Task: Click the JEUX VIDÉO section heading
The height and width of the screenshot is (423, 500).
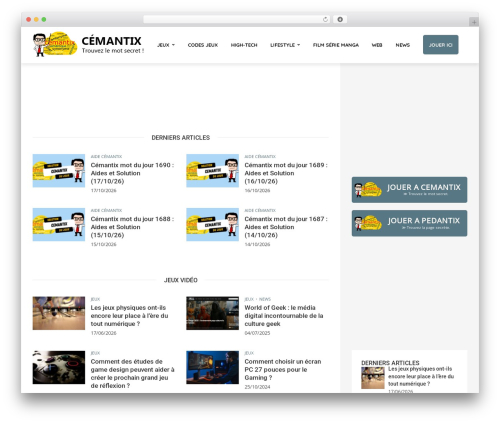Action: coord(181,280)
